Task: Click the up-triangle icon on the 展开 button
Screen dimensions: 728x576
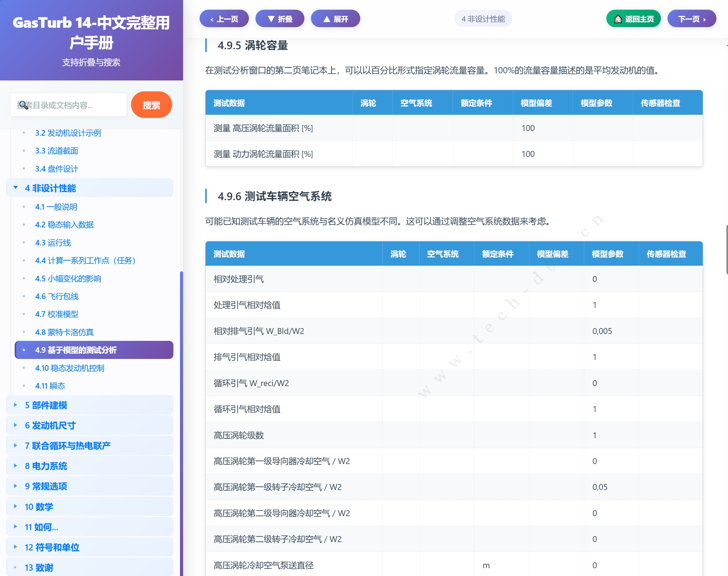Action: pos(327,19)
